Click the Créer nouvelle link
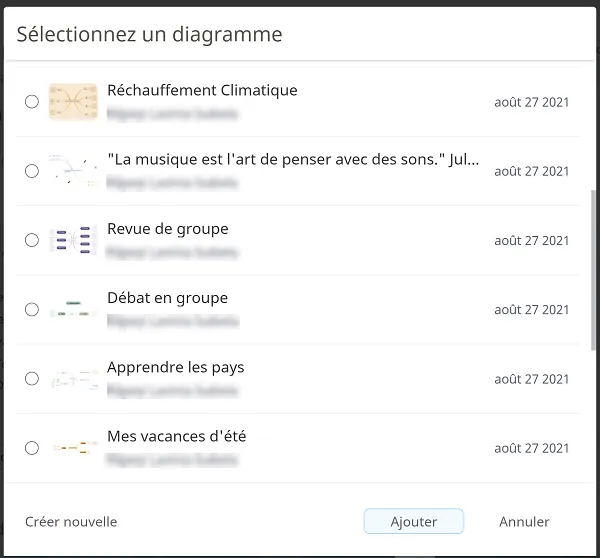Image resolution: width=600 pixels, height=558 pixels. pos(71,522)
